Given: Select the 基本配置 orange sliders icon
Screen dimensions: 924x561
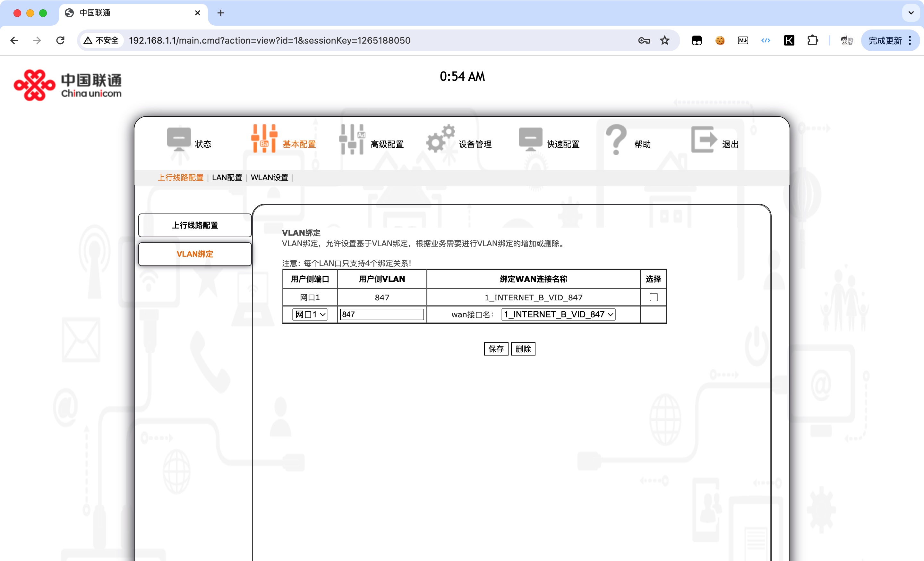Looking at the screenshot, I should (x=264, y=139).
